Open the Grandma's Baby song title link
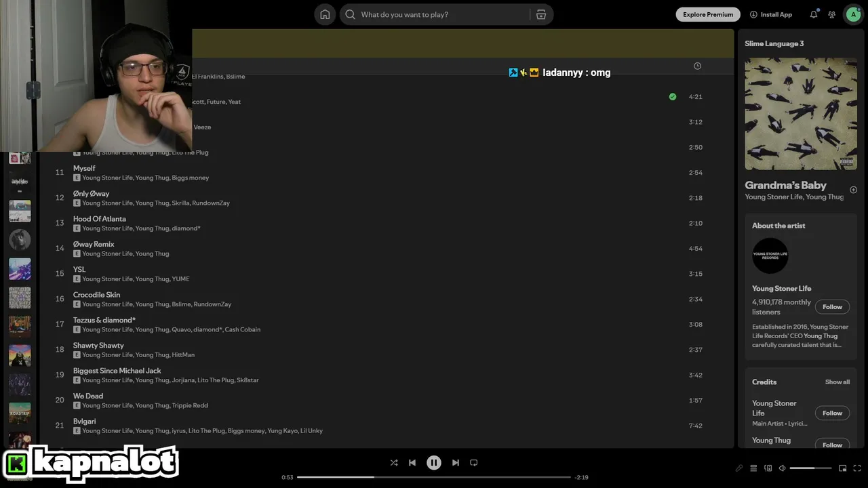 (785, 185)
